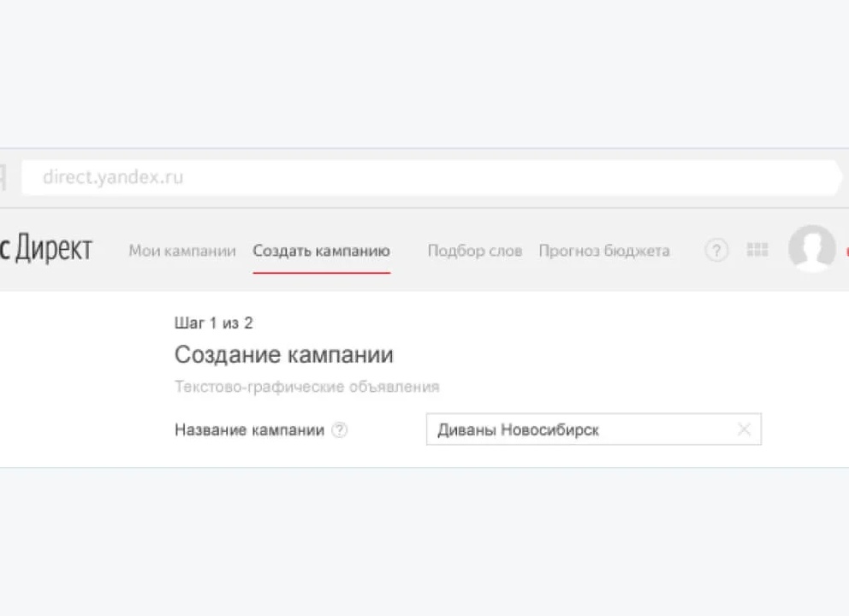Screen dimensions: 849x616
Task: Open tooltip icon beside Название кампании
Action: [340, 429]
